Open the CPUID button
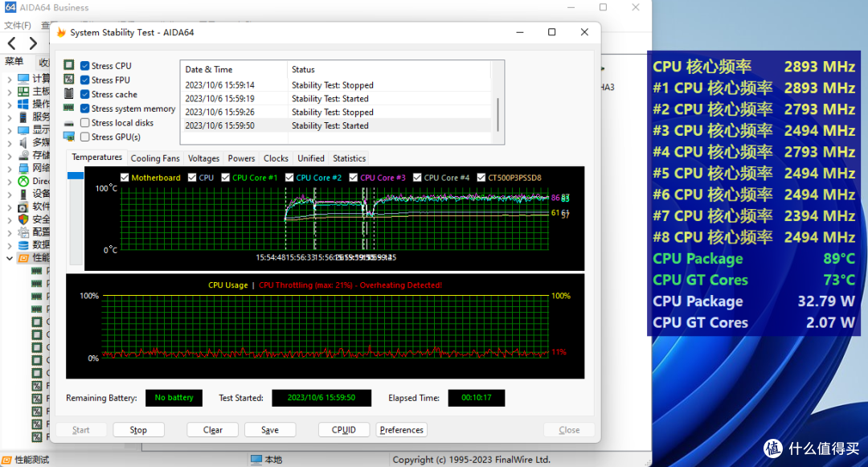 (x=344, y=430)
